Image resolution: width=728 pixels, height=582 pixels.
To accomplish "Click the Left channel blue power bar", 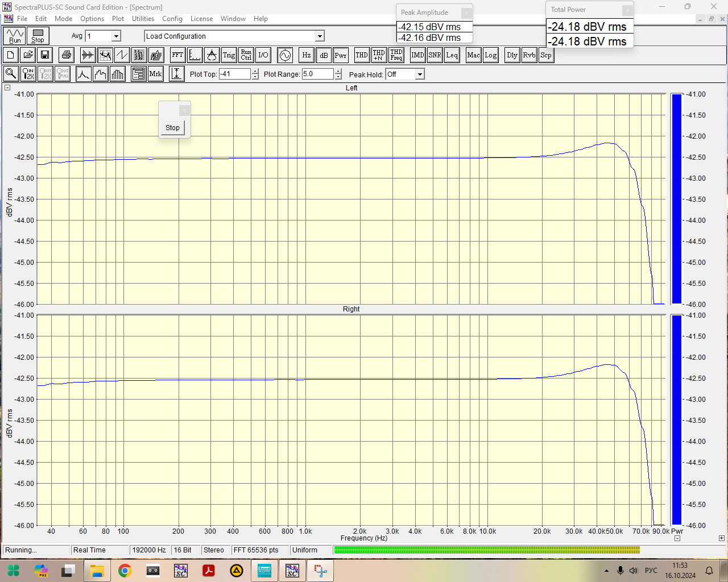I will pos(676,199).
